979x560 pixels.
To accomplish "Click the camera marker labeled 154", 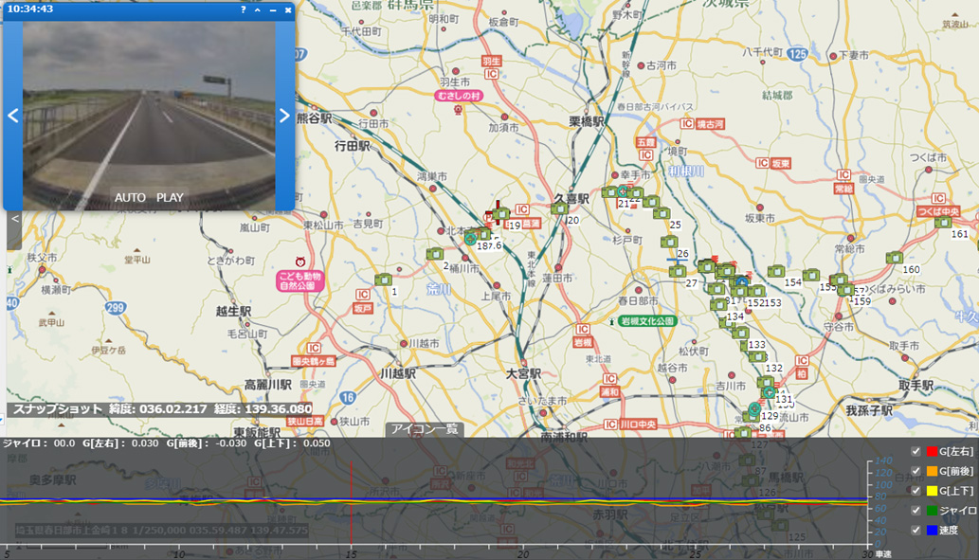I will click(776, 272).
